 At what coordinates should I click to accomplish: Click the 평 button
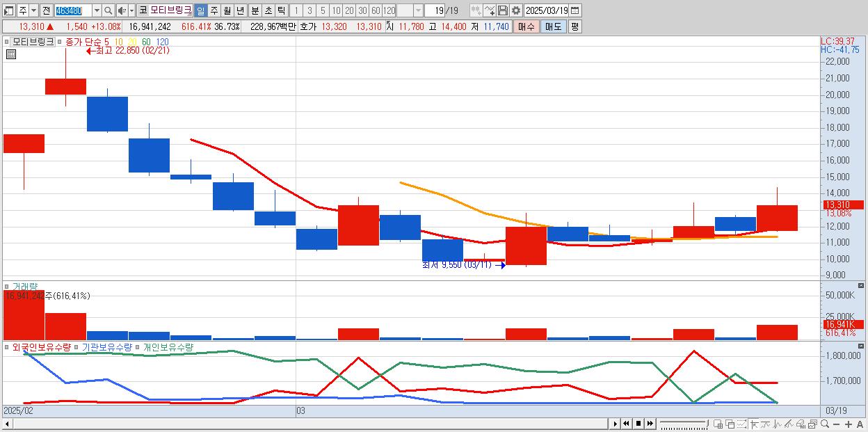coord(574,26)
